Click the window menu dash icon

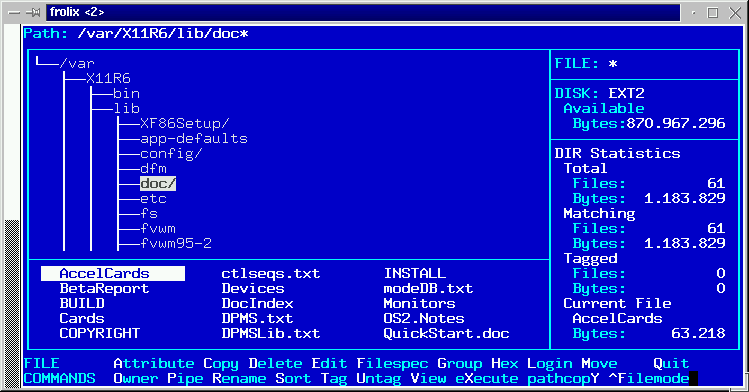coord(14,12)
